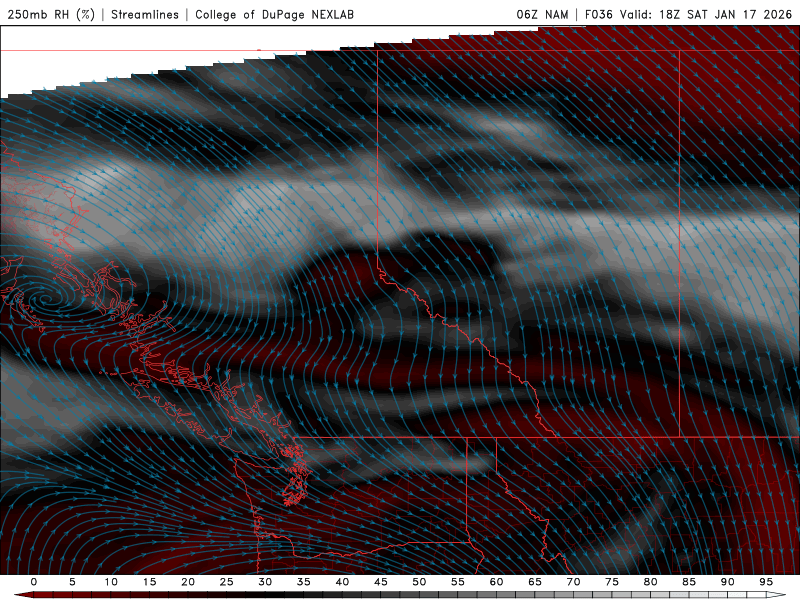Click the 85 label on the color scale

click(689, 582)
